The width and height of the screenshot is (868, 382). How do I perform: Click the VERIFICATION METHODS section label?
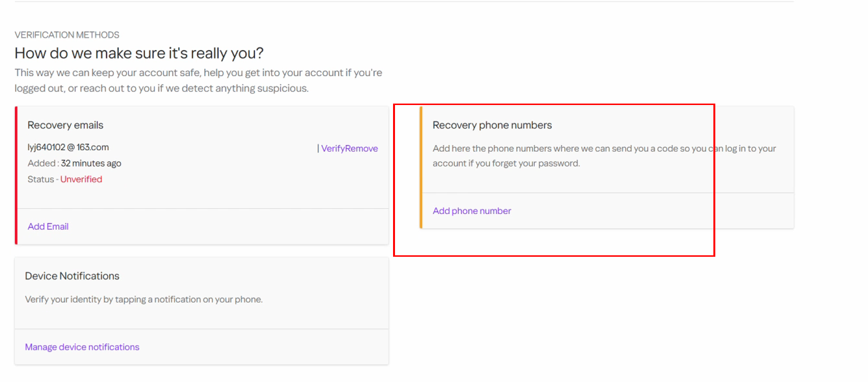[67, 35]
